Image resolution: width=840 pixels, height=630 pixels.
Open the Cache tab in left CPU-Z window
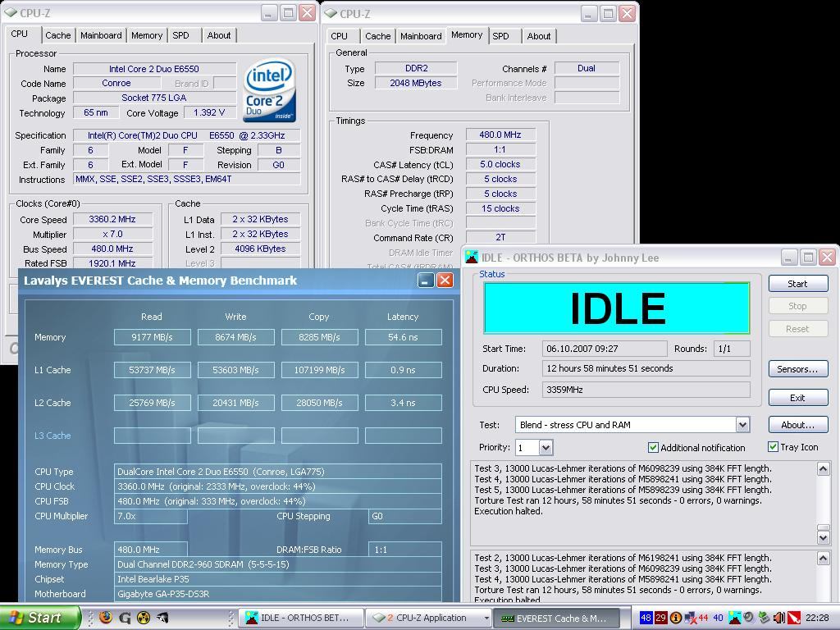coord(58,35)
